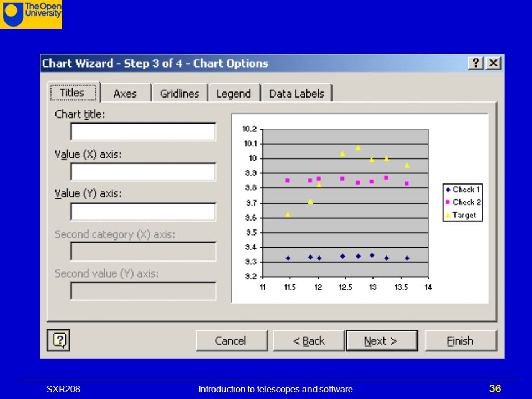Click the footer 'Introduction to telescopes and software'
The height and width of the screenshot is (399, 532).
tap(275, 389)
